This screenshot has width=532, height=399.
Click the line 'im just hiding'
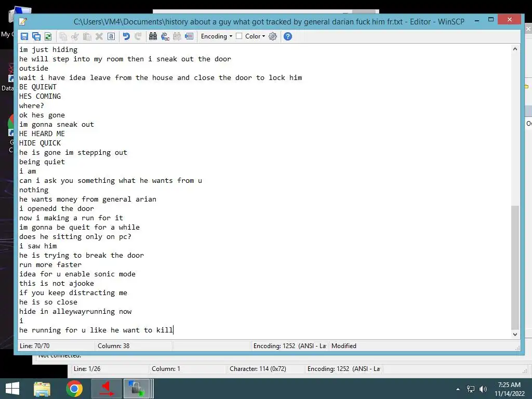click(x=48, y=49)
